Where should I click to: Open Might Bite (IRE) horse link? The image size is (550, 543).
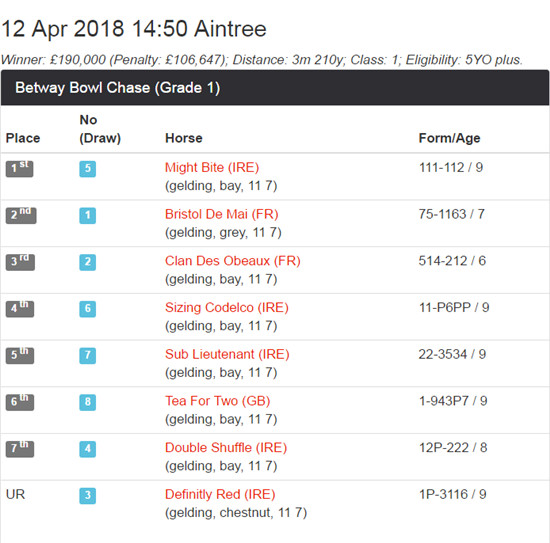(x=212, y=168)
